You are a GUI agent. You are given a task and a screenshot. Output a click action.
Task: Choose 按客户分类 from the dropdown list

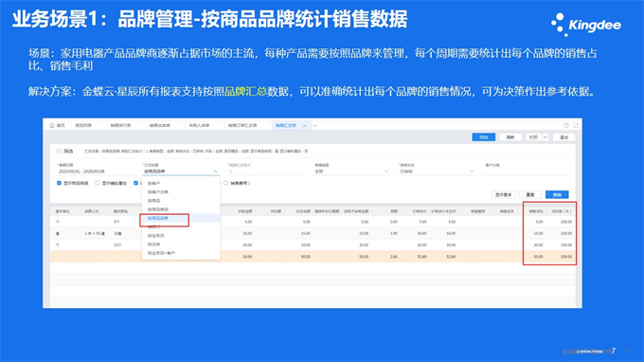(181, 191)
